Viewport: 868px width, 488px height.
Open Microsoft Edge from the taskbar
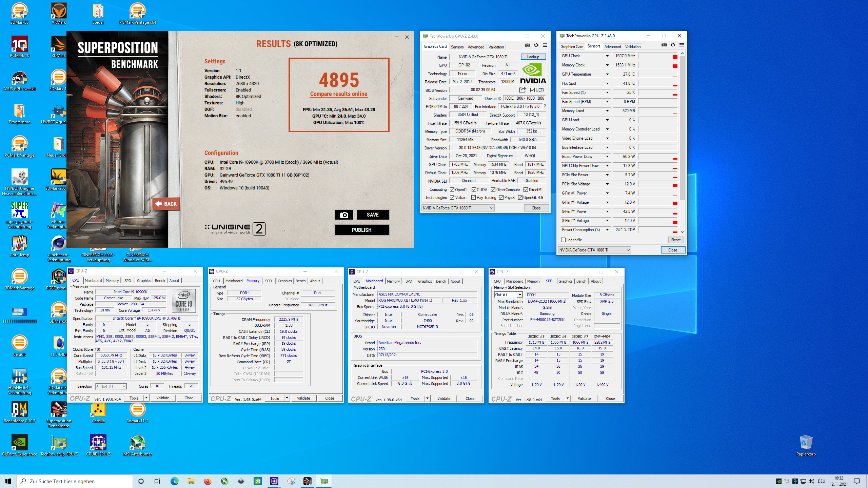pos(174,481)
